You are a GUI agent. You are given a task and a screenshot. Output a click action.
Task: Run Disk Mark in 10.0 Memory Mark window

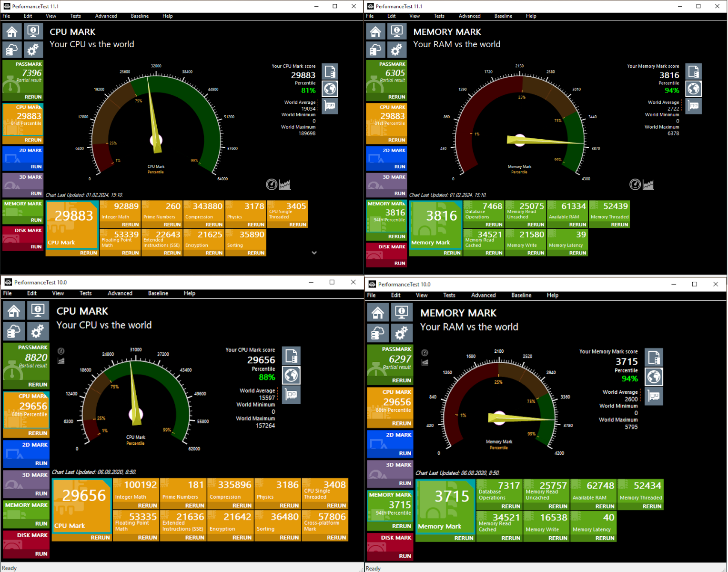405,556
